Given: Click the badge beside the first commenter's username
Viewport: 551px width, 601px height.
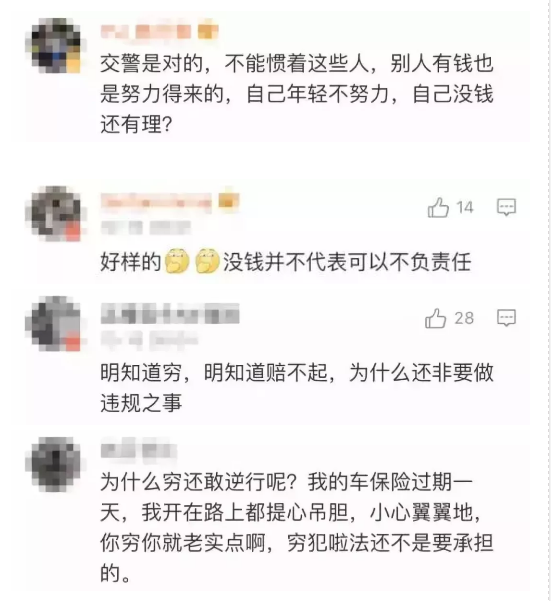Looking at the screenshot, I should [x=208, y=31].
